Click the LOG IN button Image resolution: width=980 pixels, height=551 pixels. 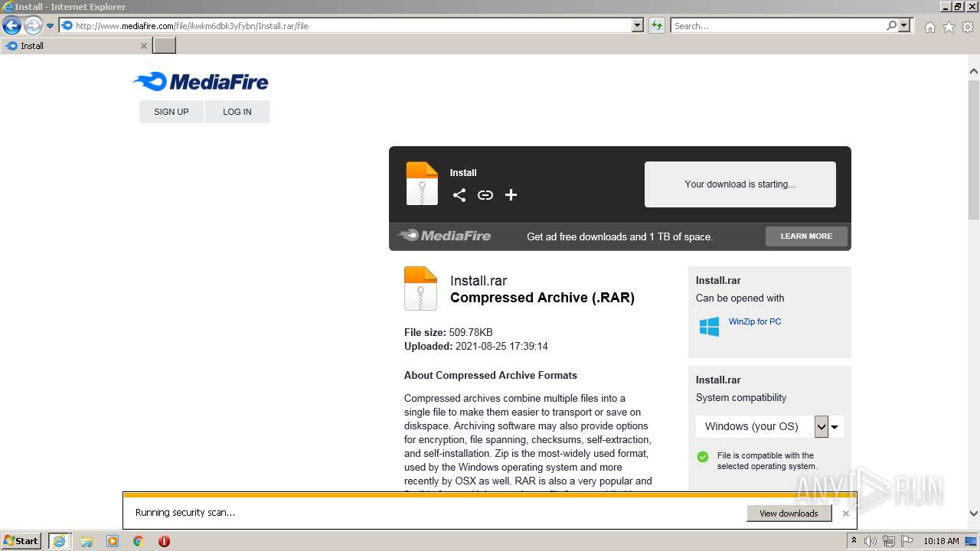pos(237,112)
